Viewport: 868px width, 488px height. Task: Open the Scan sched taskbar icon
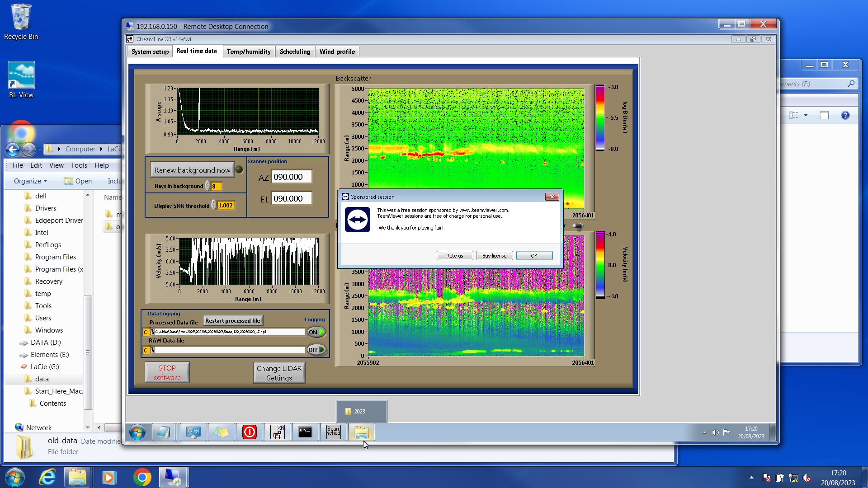pos(333,432)
